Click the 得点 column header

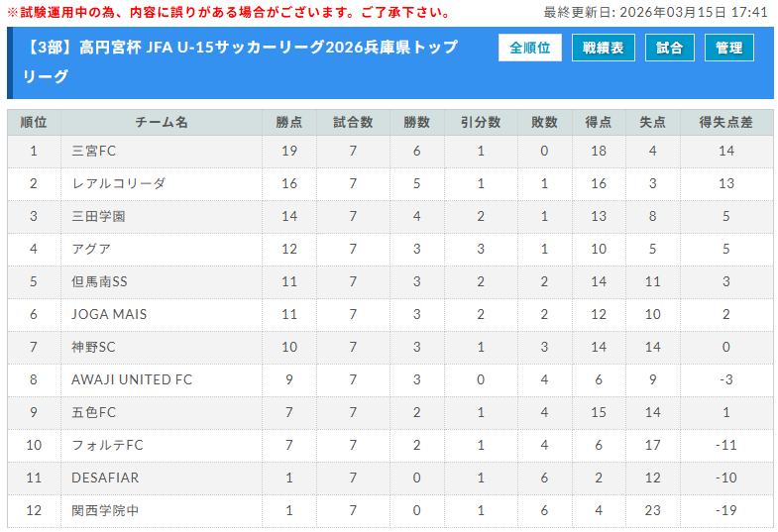point(598,123)
